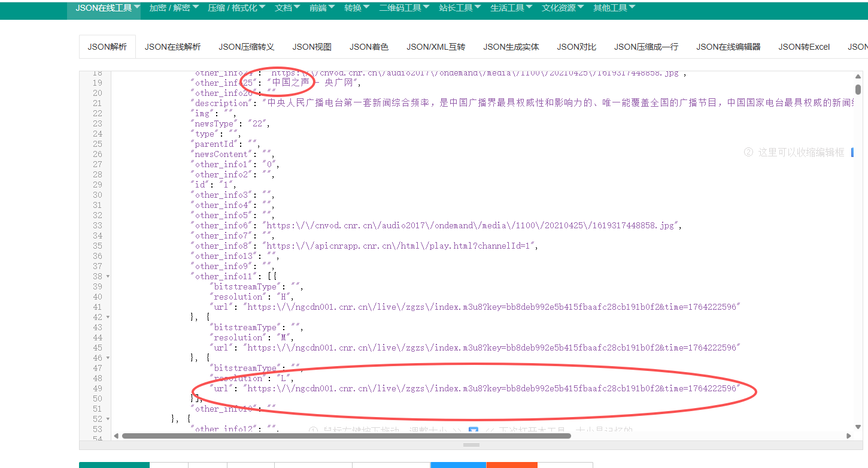Click the line 49 url value text

point(491,388)
